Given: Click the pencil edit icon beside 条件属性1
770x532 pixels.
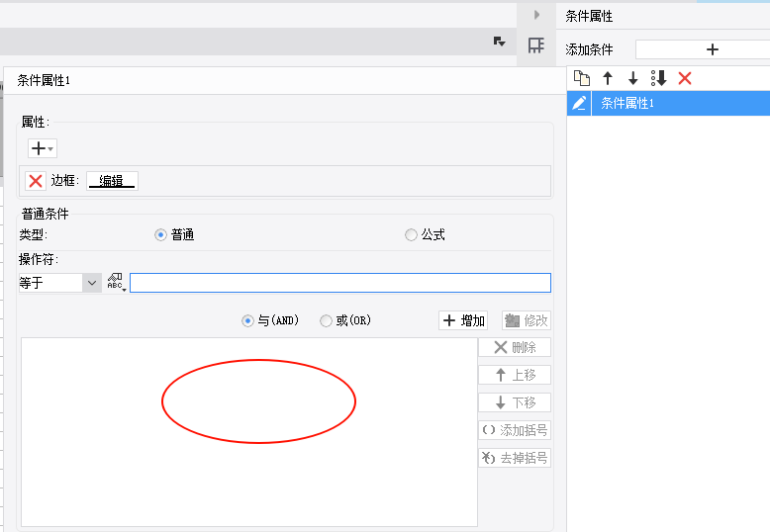Looking at the screenshot, I should (x=579, y=103).
